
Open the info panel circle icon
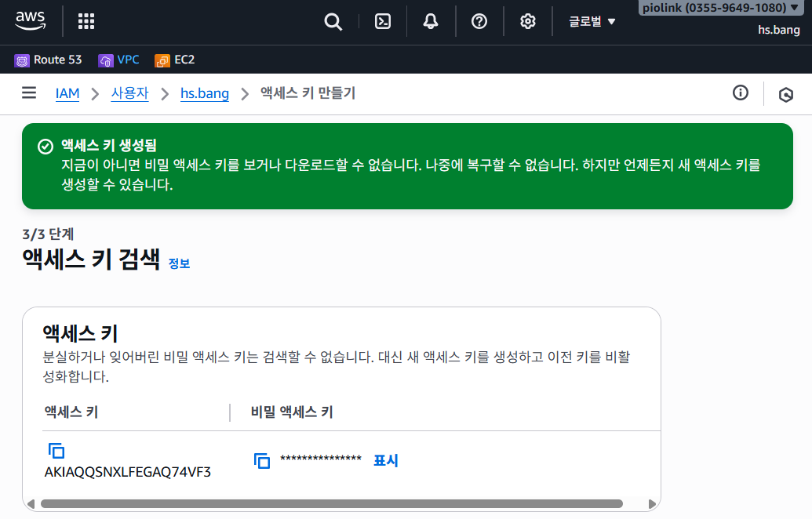tap(740, 93)
